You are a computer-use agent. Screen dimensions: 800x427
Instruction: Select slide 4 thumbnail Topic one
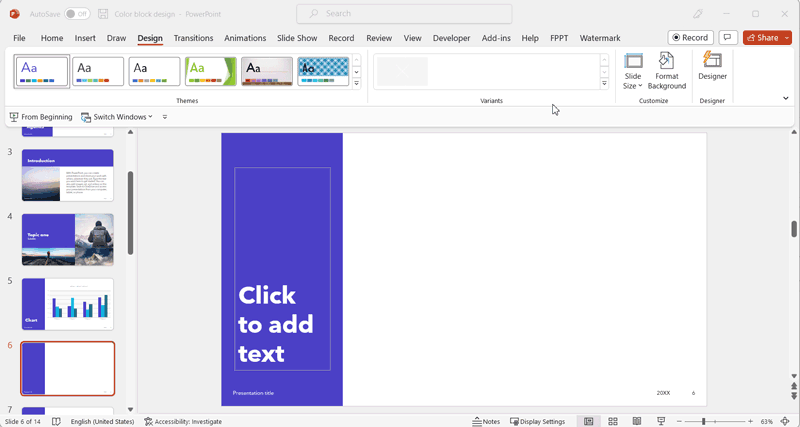point(67,239)
